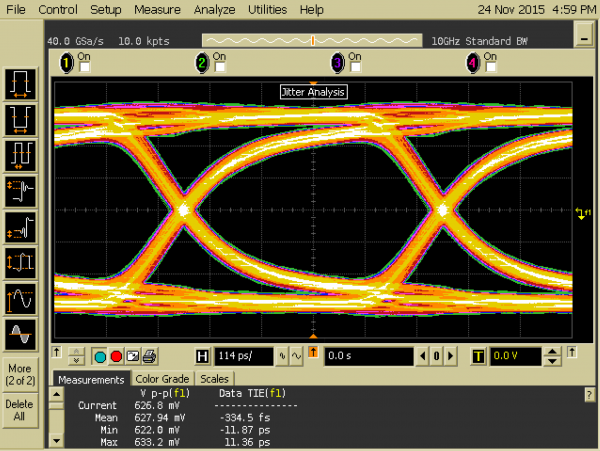
Task: Select the sine wave amplitude measurement icon
Action: point(20,298)
